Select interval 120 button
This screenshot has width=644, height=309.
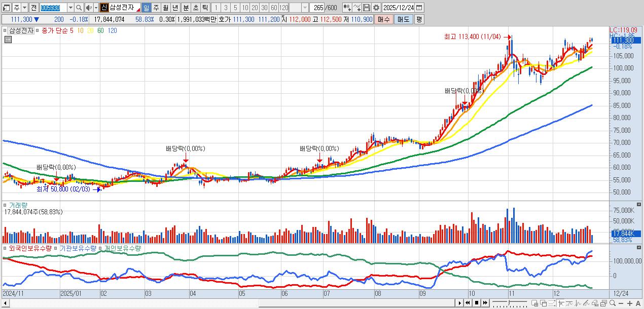[283, 8]
